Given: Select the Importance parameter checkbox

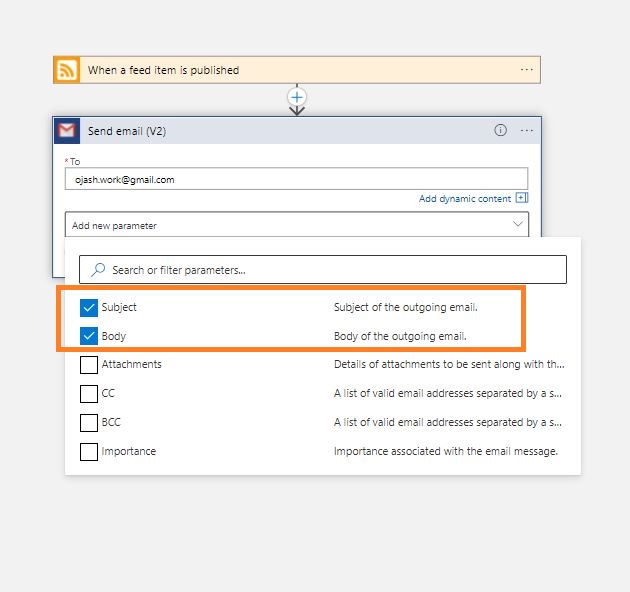Looking at the screenshot, I should 89,452.
